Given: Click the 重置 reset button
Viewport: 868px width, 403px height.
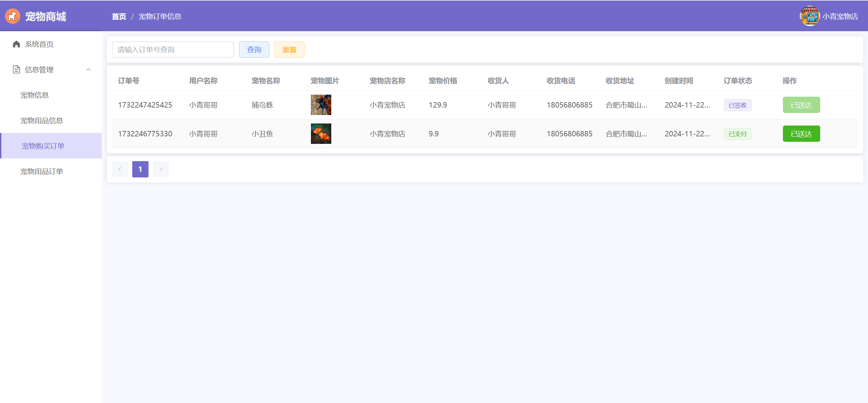Looking at the screenshot, I should (x=289, y=50).
